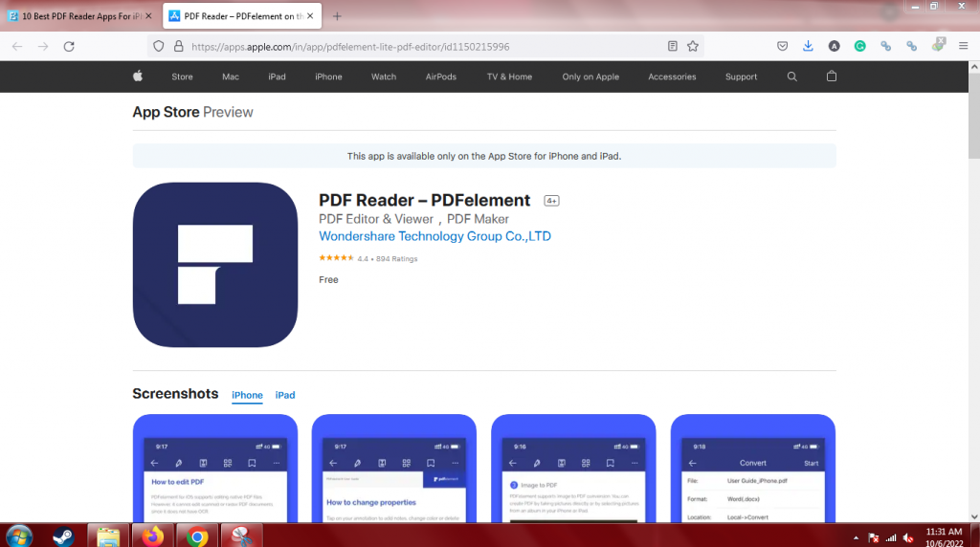Click the 4.4 • 894 Ratings text
Image resolution: width=980 pixels, height=547 pixels.
pyautogui.click(x=387, y=258)
